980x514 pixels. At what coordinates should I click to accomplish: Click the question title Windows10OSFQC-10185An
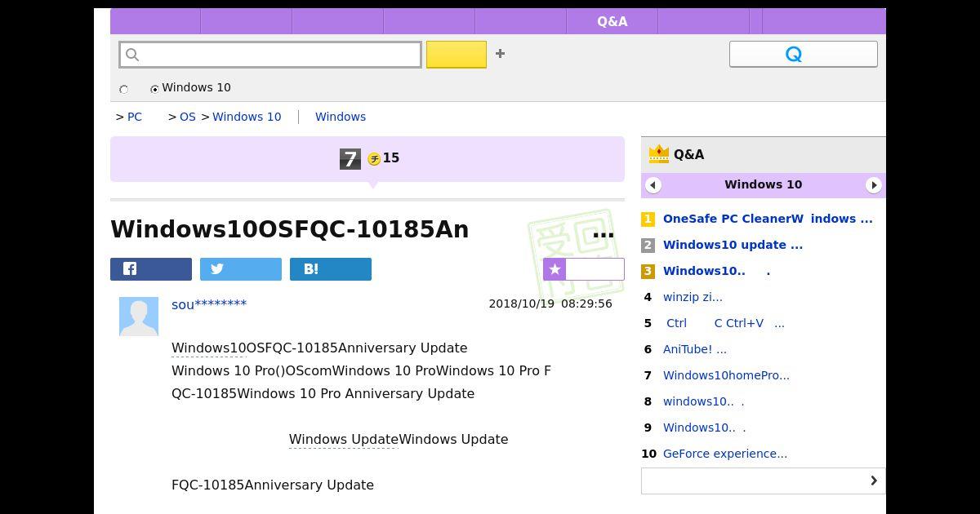[x=290, y=229]
